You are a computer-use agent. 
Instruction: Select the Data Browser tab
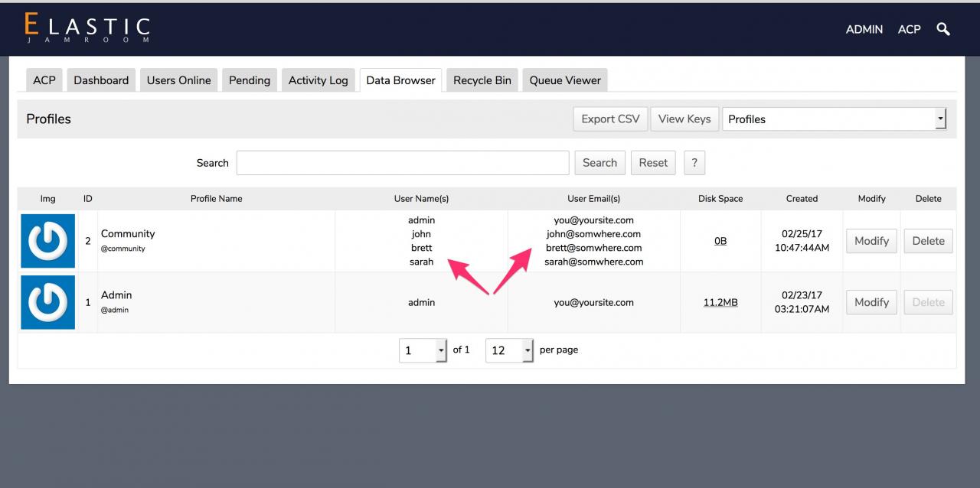click(x=400, y=80)
